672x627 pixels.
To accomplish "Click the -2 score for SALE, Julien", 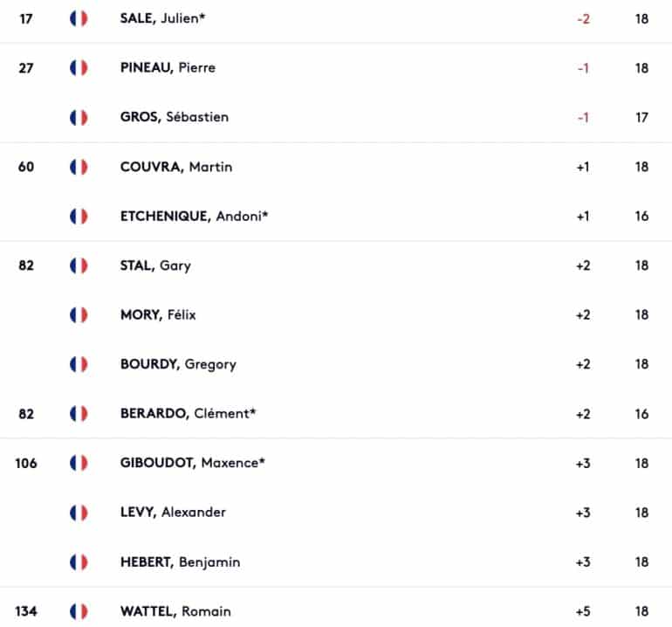I will (583, 19).
